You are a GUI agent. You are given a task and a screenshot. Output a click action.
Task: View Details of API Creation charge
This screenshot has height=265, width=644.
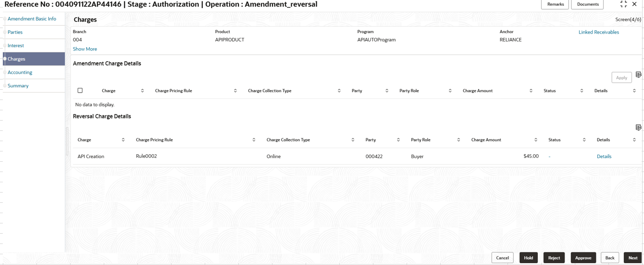[x=604, y=157]
